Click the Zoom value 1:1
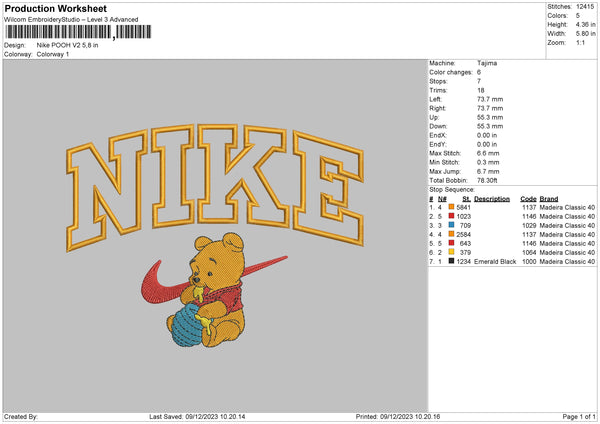Screen dimensions: 600x424 [x=580, y=42]
